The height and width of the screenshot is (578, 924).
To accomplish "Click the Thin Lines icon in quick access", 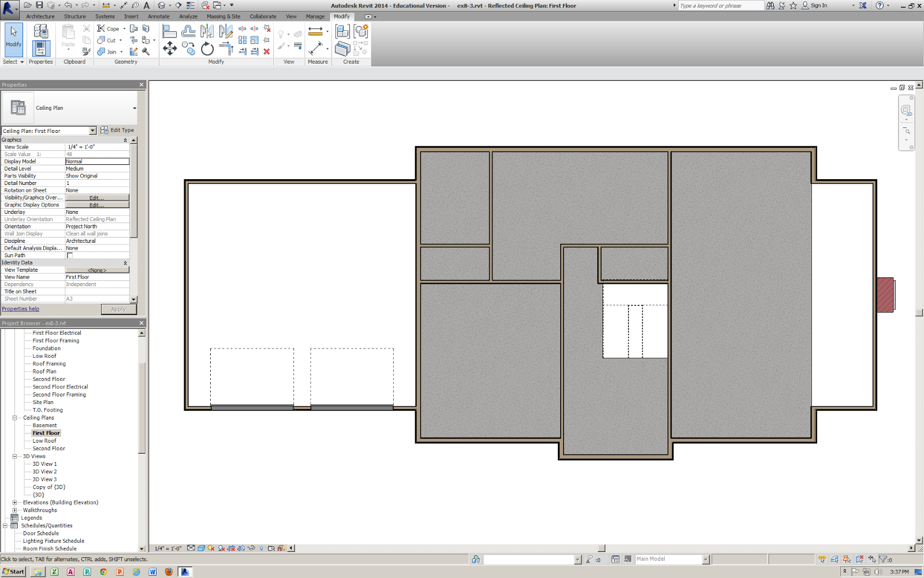I will 191,5.
